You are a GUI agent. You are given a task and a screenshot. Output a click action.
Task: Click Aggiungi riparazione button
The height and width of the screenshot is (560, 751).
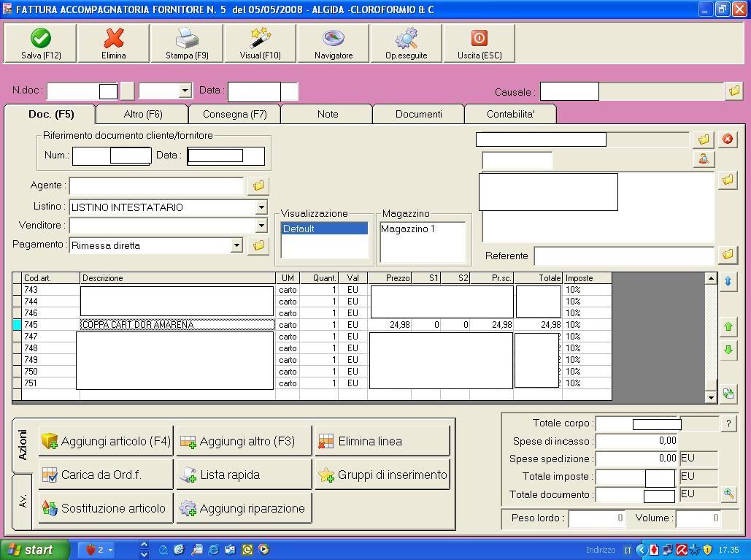coord(244,508)
